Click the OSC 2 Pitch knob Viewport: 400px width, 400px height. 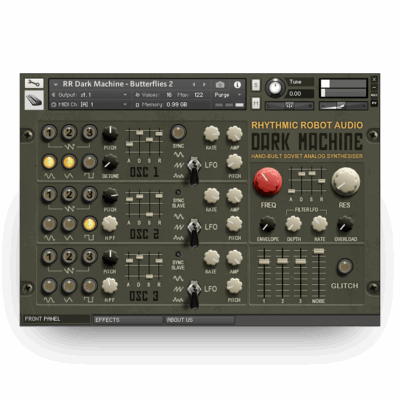[110, 196]
